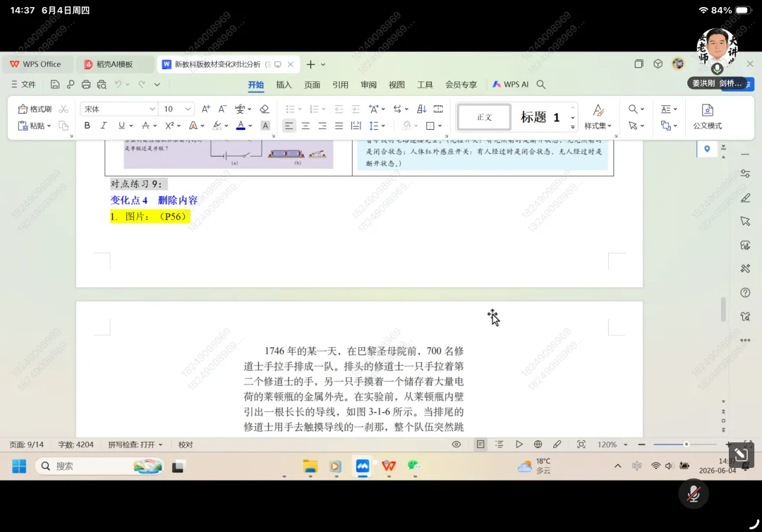Image resolution: width=762 pixels, height=532 pixels.
Task: Click the help question mark icon in right sidebar
Action: [746, 293]
